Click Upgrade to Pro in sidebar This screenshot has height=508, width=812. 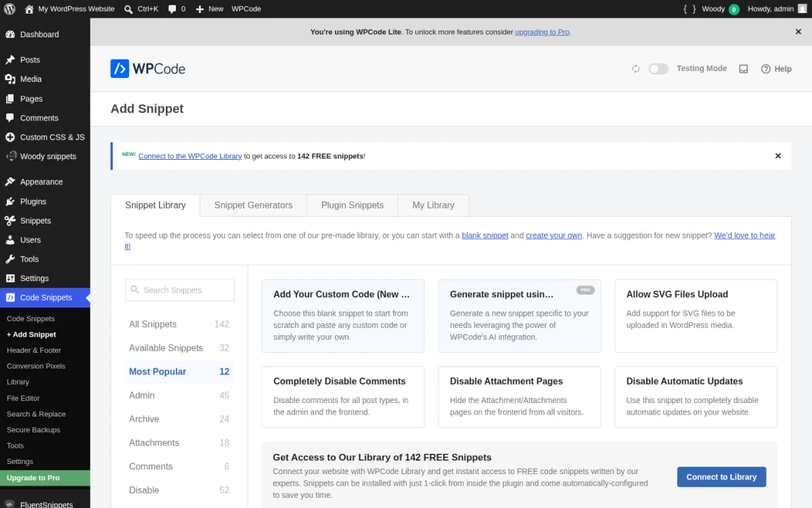click(x=45, y=478)
